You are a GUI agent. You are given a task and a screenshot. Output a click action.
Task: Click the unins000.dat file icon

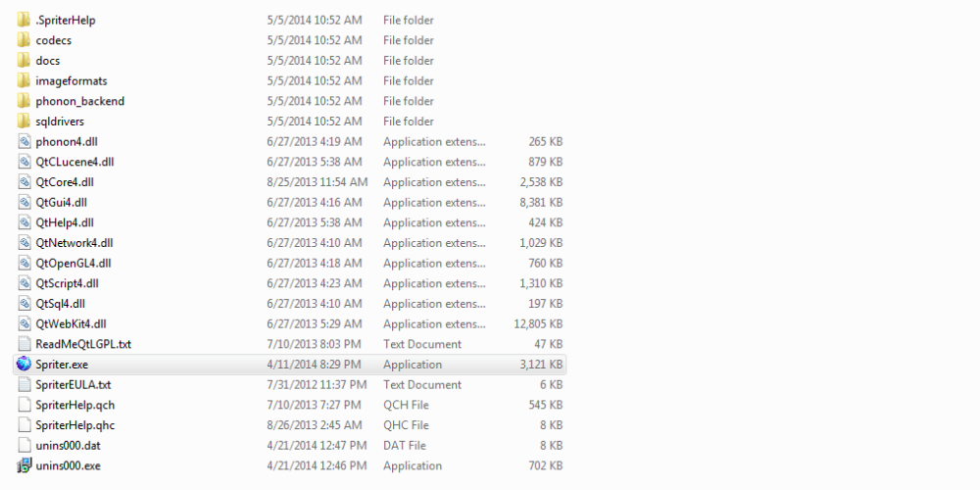[x=24, y=446]
